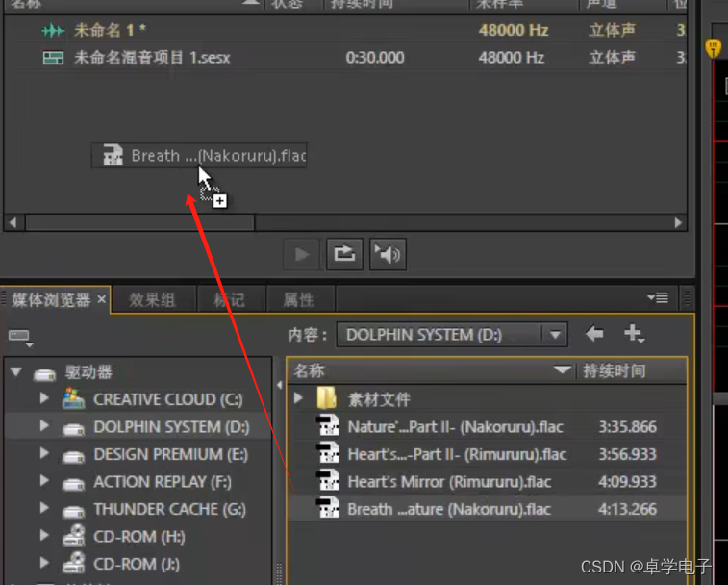Click the horizontal scrollbar thumb in Files panel

click(x=139, y=222)
